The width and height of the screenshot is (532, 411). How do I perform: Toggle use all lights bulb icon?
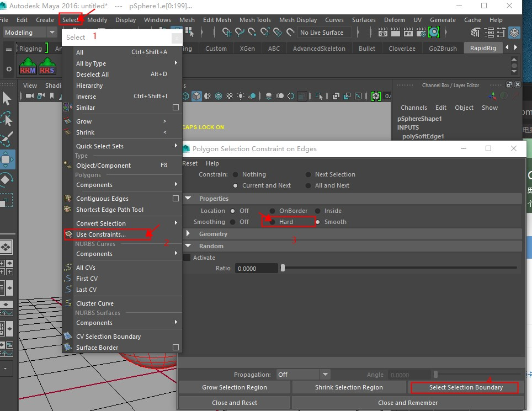pos(241,96)
